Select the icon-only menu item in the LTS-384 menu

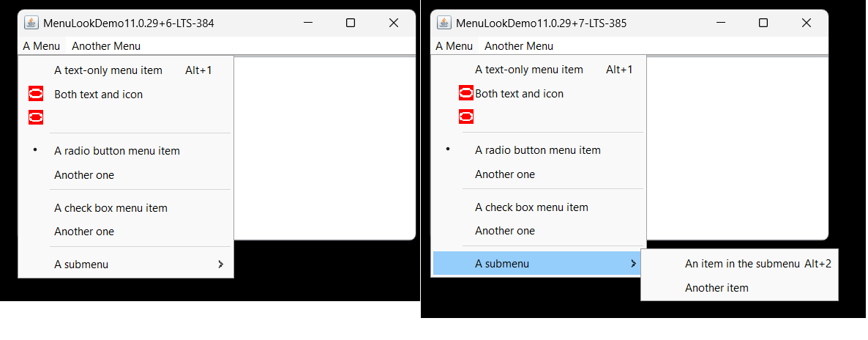(35, 117)
